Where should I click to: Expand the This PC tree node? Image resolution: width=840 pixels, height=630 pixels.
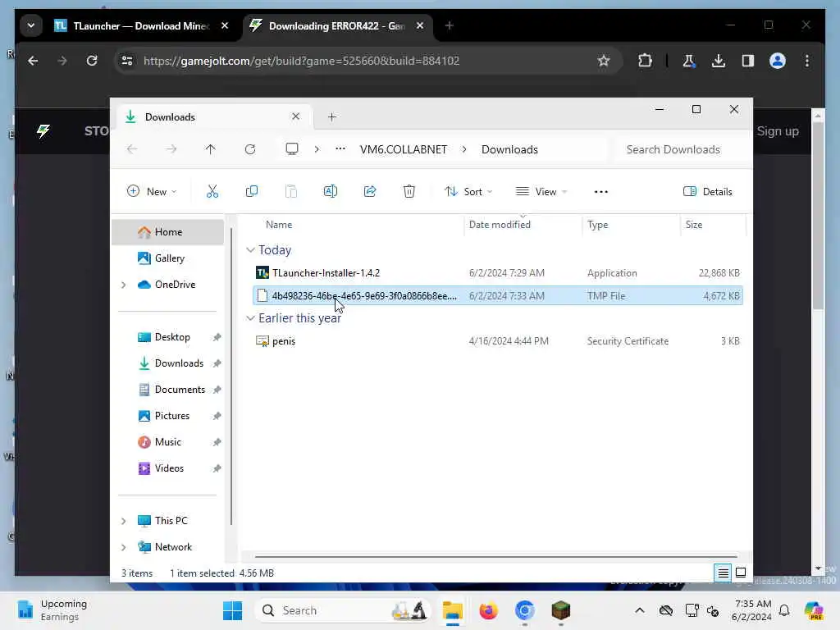coord(124,521)
